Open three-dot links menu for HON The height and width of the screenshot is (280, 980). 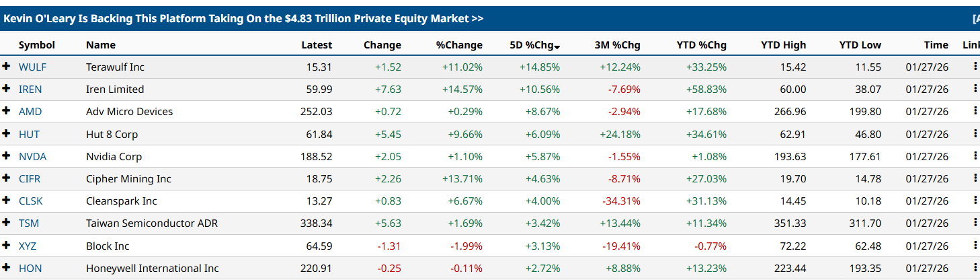tap(975, 268)
